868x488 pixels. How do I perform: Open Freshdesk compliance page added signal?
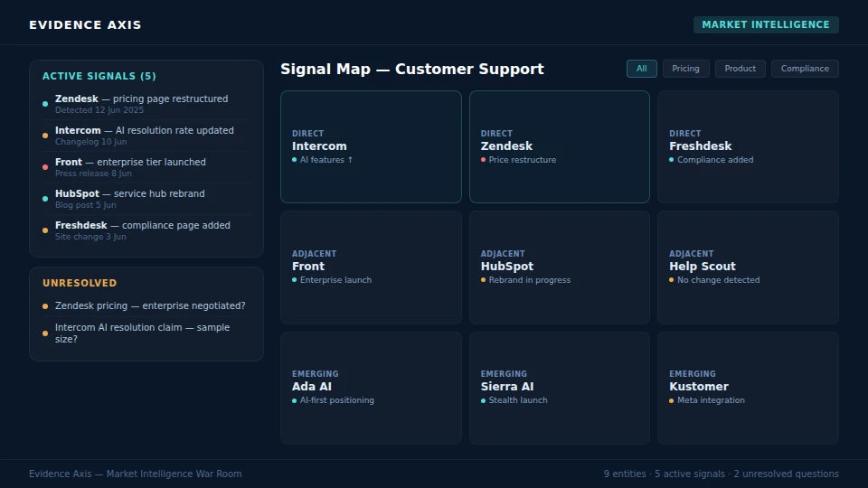[x=146, y=230]
